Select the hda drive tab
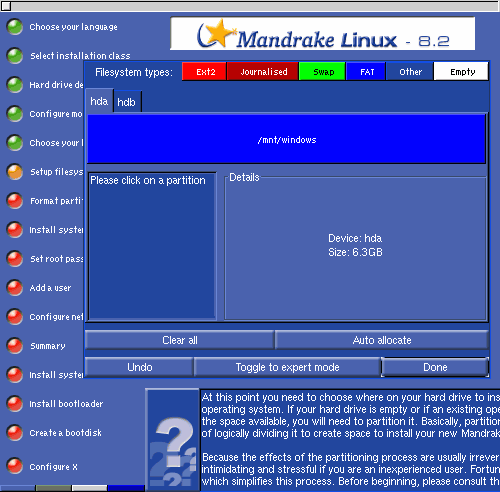 pos(100,101)
